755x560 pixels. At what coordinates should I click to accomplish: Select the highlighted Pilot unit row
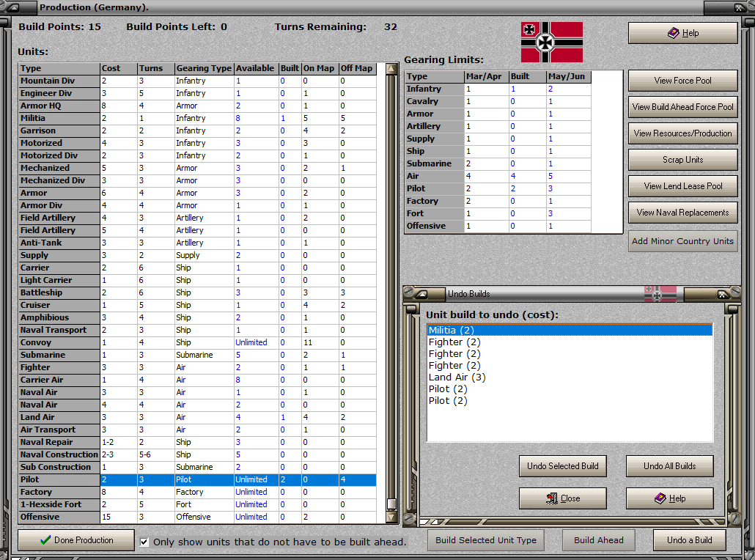pos(197,479)
